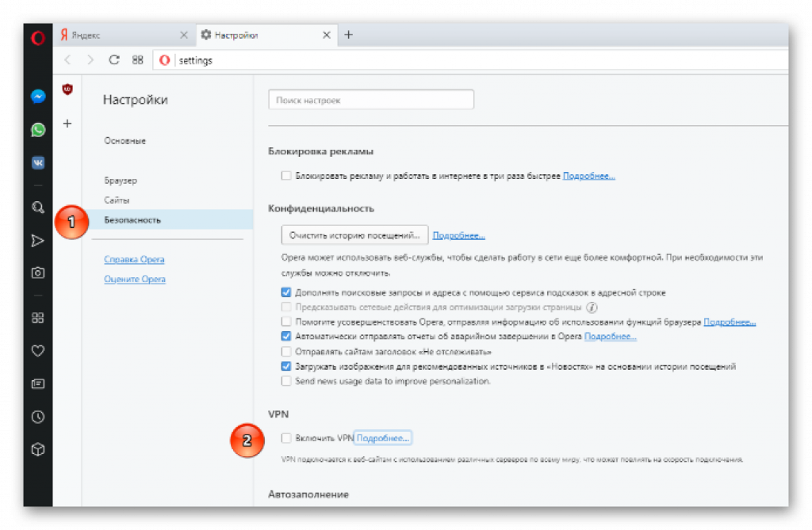Select 'Браузер' settings section
812x530 pixels.
[121, 181]
